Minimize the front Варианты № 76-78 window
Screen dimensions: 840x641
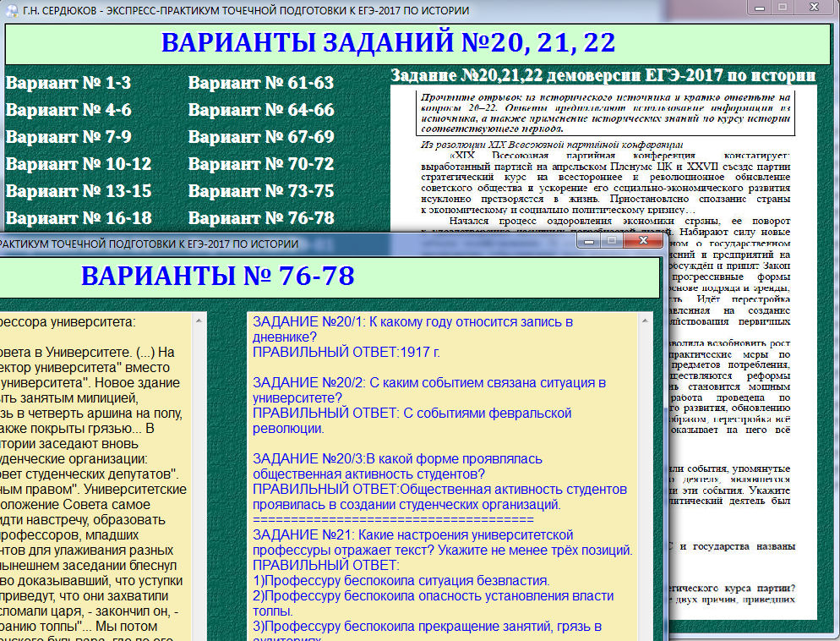click(589, 241)
